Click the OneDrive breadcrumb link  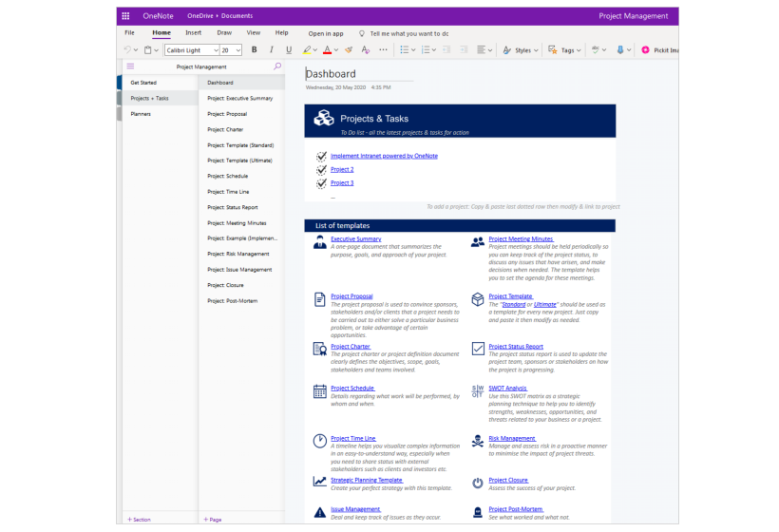200,16
